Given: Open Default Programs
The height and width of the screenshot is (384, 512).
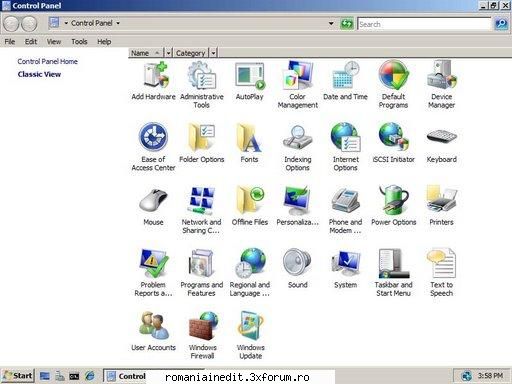Looking at the screenshot, I should [393, 85].
